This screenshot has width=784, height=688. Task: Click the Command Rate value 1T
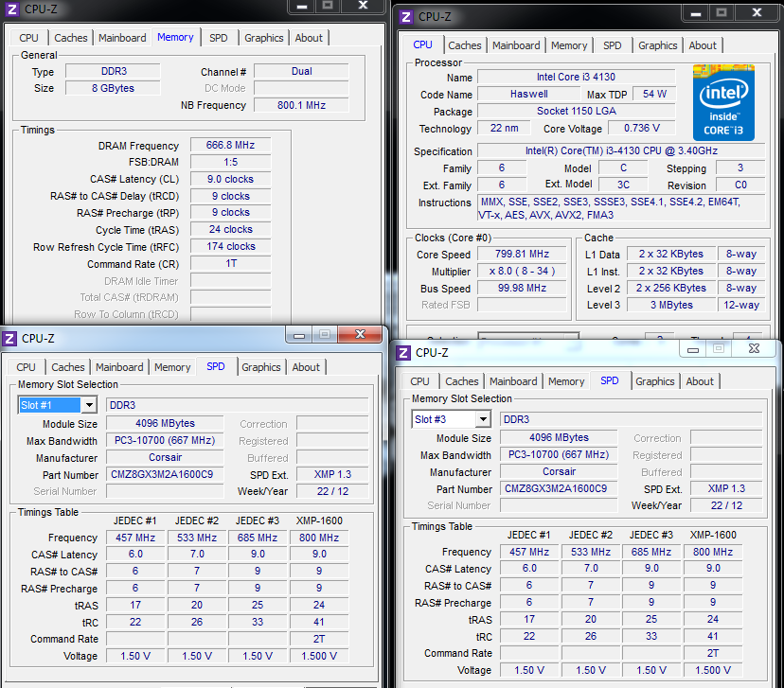click(230, 263)
